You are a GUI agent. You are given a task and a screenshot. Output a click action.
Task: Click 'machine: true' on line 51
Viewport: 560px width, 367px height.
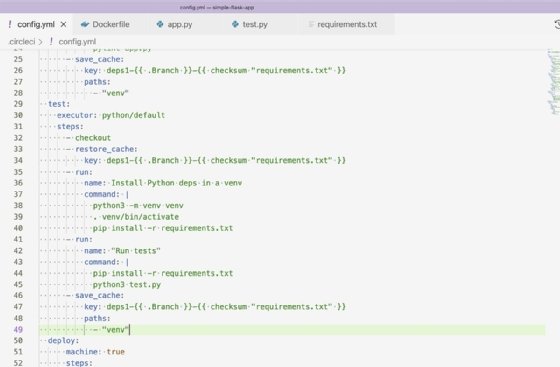pos(95,352)
